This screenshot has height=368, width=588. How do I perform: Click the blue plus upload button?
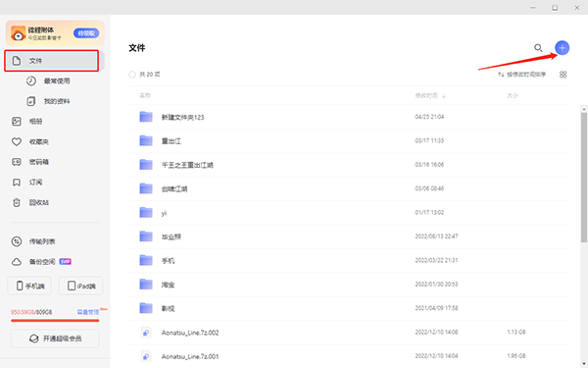coord(562,48)
